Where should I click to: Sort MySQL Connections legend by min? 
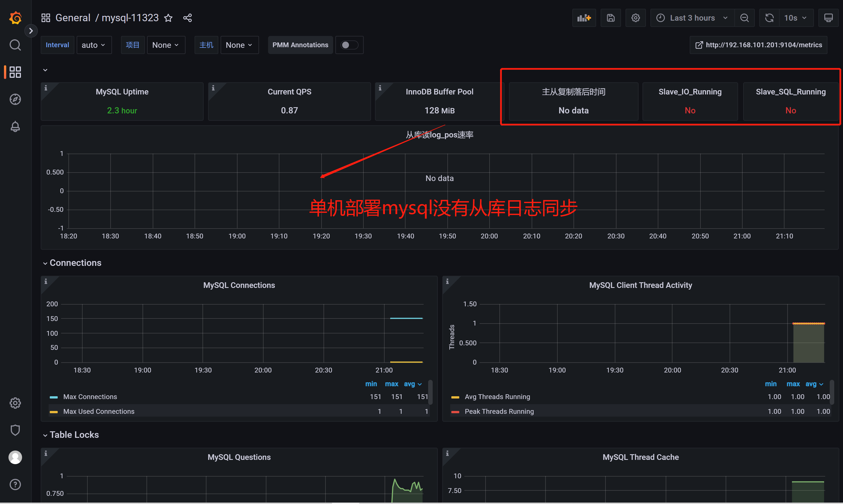coord(371,384)
